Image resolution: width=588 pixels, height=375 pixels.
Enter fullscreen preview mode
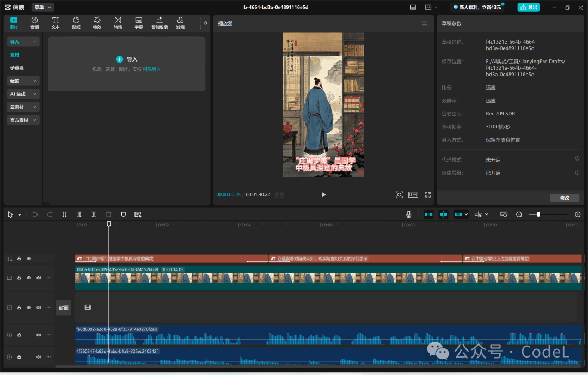coord(428,195)
